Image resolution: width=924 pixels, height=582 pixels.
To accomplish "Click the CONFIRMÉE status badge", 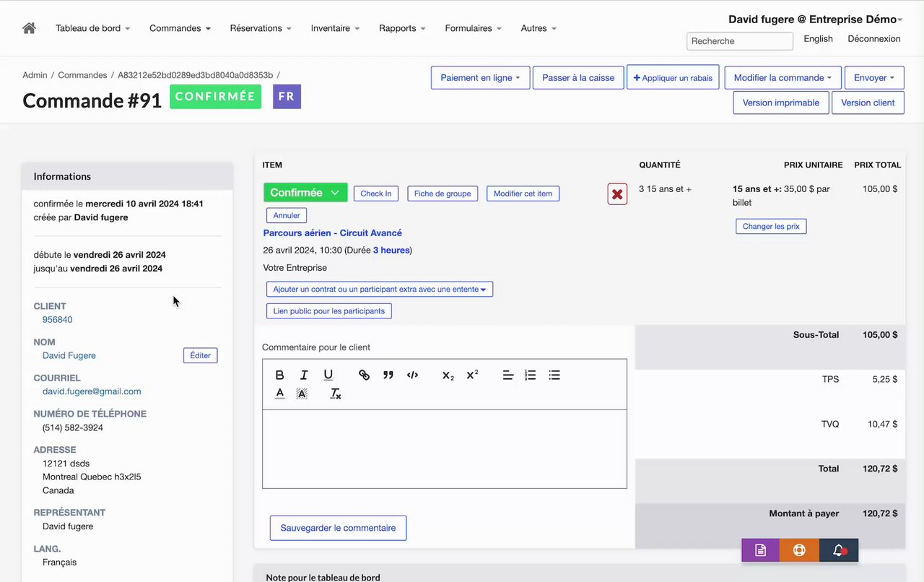I will [215, 97].
